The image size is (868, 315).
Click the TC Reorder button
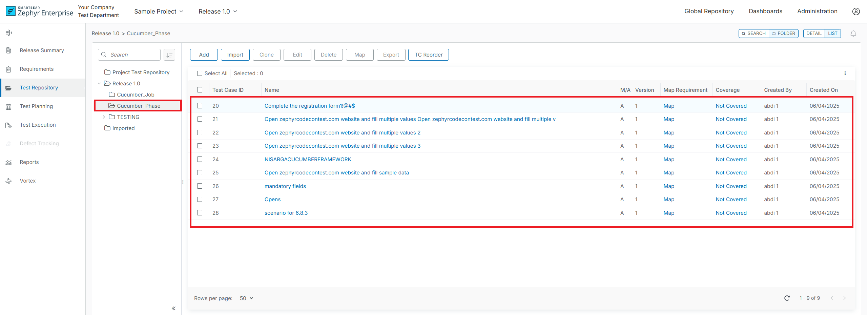428,55
